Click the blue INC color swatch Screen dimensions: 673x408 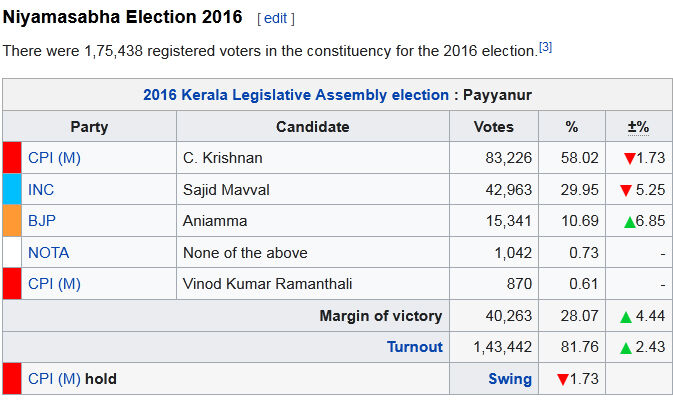(12, 189)
